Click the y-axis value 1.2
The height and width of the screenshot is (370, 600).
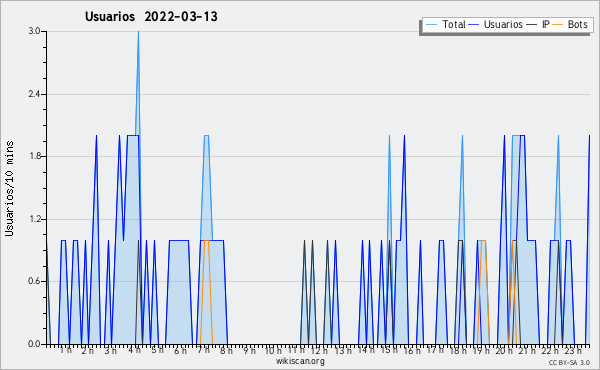34,219
